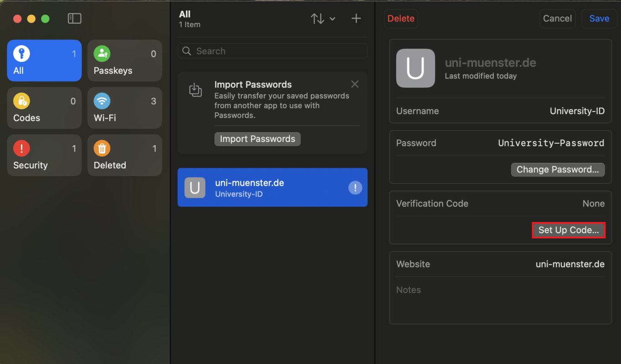The width and height of the screenshot is (621, 364).
Task: Click the Change Password... button
Action: (558, 170)
